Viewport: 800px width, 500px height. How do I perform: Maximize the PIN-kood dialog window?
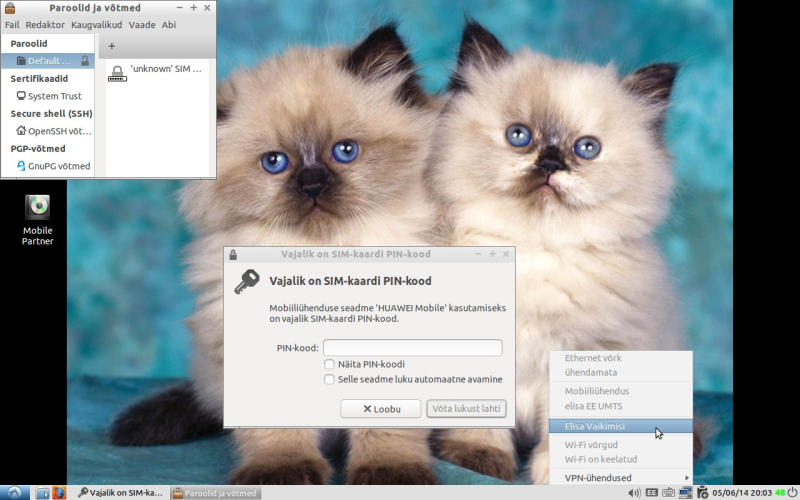[492, 254]
